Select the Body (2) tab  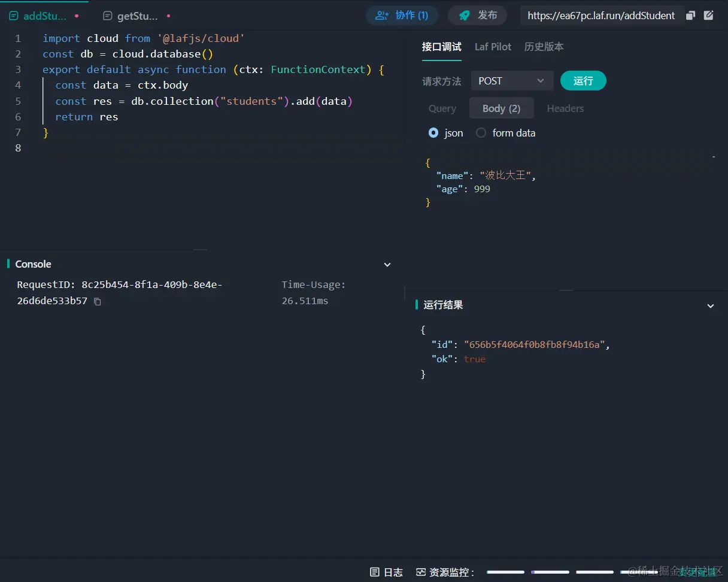click(502, 108)
